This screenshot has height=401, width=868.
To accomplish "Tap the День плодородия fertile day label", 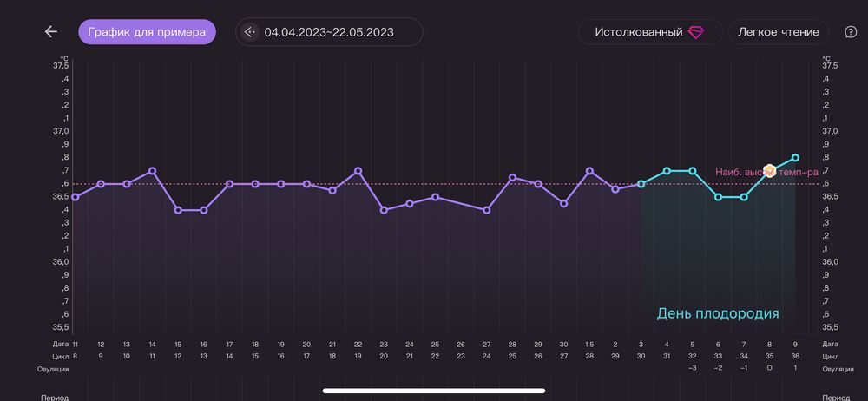I will pos(718,313).
